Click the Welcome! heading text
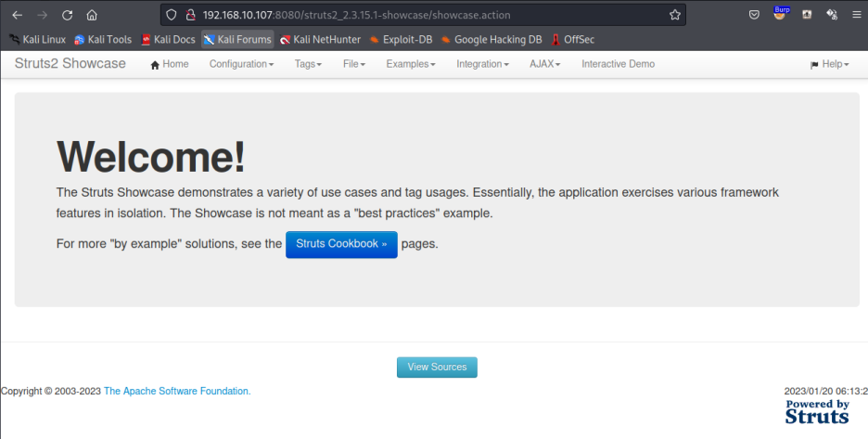The height and width of the screenshot is (439, 868). (151, 157)
